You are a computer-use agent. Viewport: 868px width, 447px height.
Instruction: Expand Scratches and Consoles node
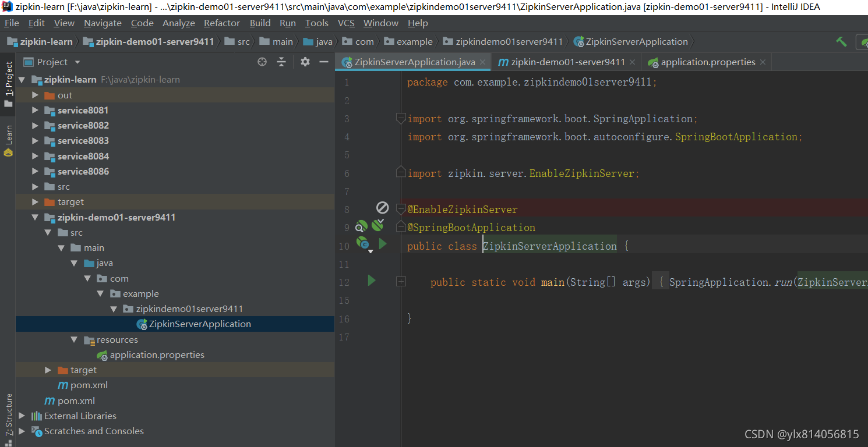click(x=22, y=431)
